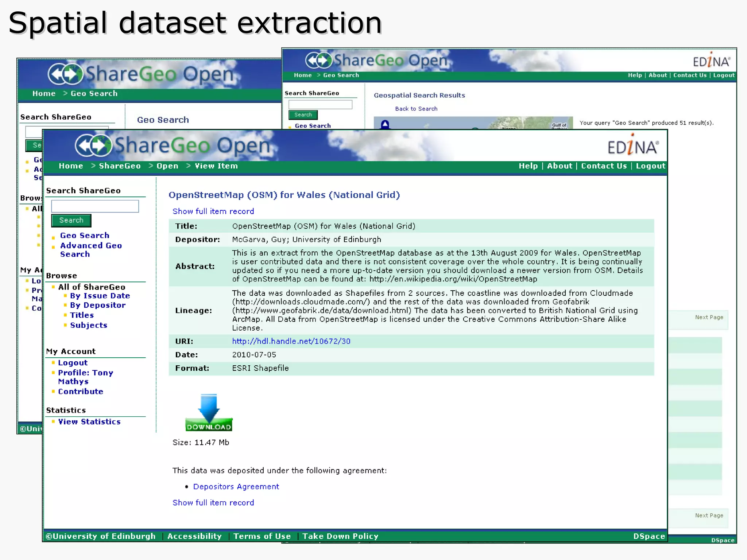
Task: Click the date value 2010-07-05
Action: click(x=254, y=355)
